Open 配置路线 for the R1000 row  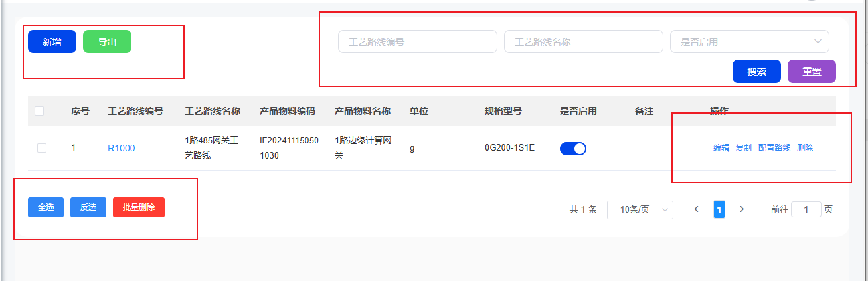tap(774, 148)
